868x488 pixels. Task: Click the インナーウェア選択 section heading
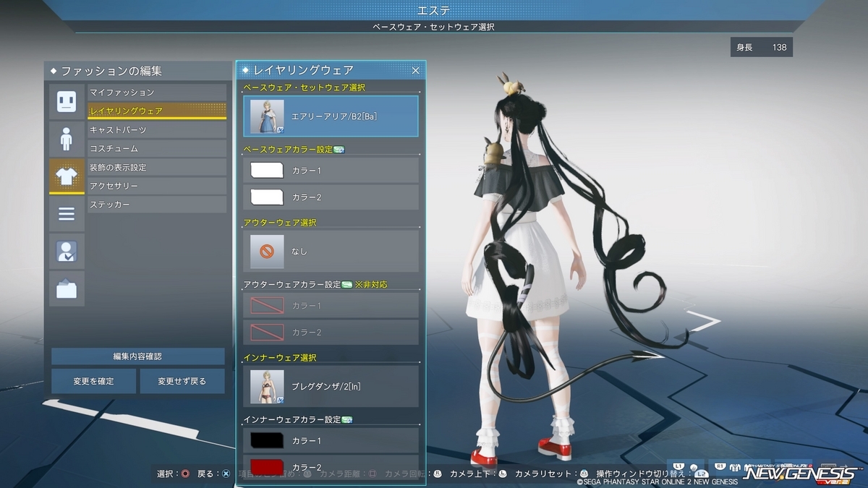tap(280, 358)
